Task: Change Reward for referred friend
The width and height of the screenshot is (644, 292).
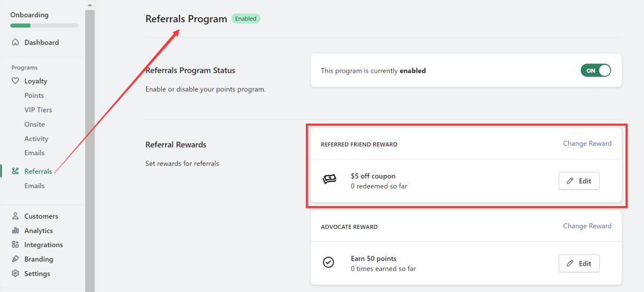Action: (587, 143)
